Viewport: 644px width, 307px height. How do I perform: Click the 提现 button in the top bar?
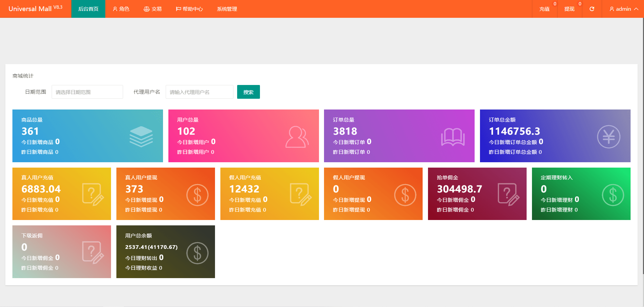tap(569, 9)
